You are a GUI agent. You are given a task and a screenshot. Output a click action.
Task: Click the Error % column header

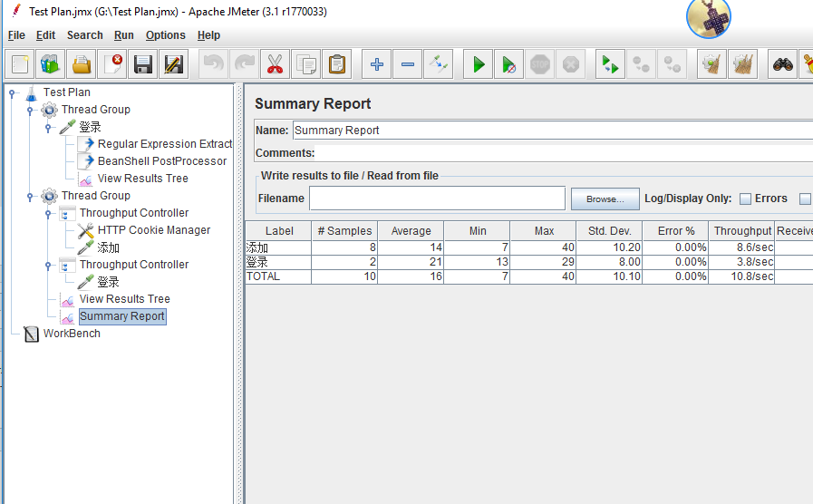(x=675, y=231)
